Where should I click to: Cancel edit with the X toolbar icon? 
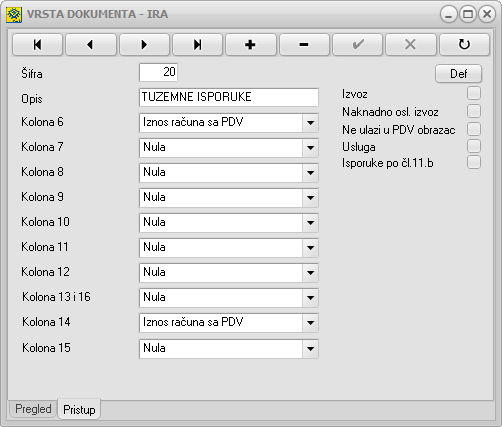[411, 44]
